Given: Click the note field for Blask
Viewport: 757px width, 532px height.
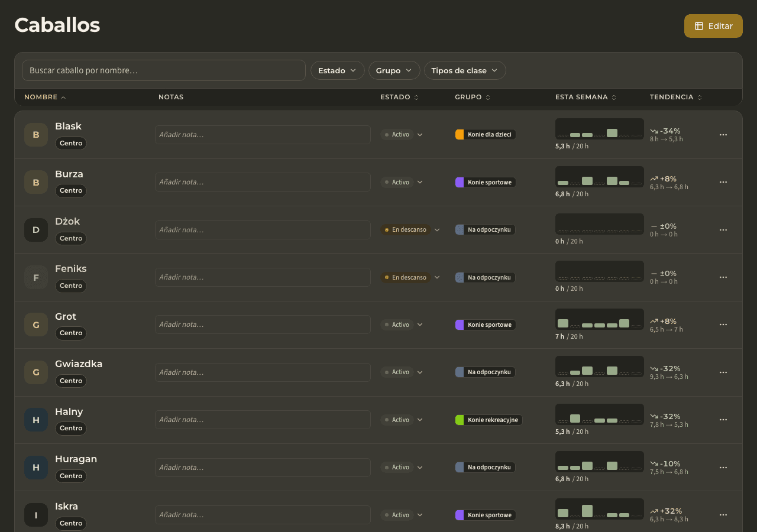Looking at the screenshot, I should (x=263, y=135).
